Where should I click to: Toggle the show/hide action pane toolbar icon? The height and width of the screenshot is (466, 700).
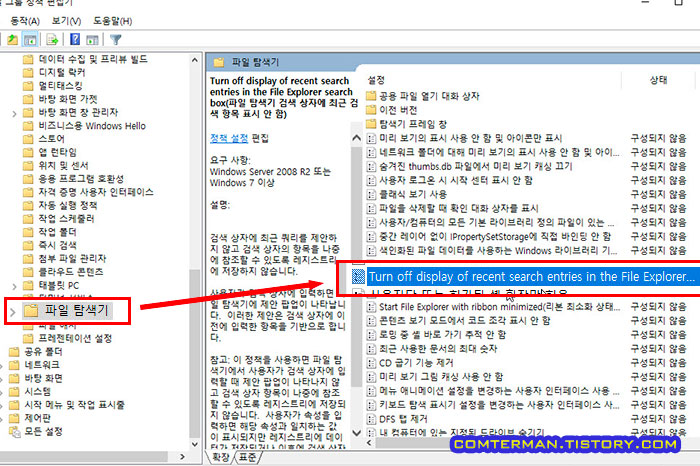pyautogui.click(x=92, y=40)
